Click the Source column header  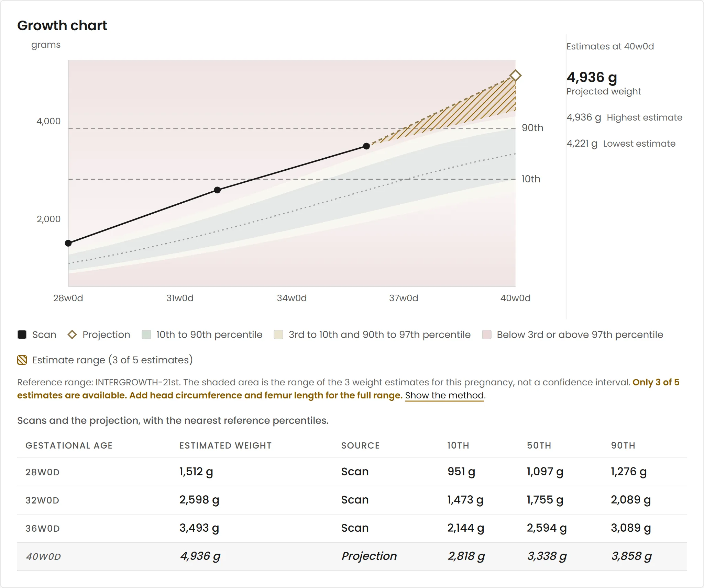point(360,445)
